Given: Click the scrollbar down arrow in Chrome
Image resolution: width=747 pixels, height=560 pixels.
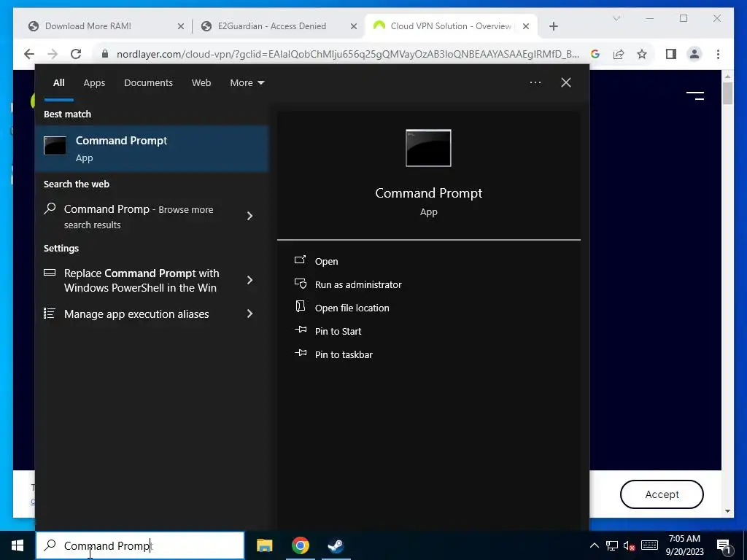Looking at the screenshot, I should [727, 511].
